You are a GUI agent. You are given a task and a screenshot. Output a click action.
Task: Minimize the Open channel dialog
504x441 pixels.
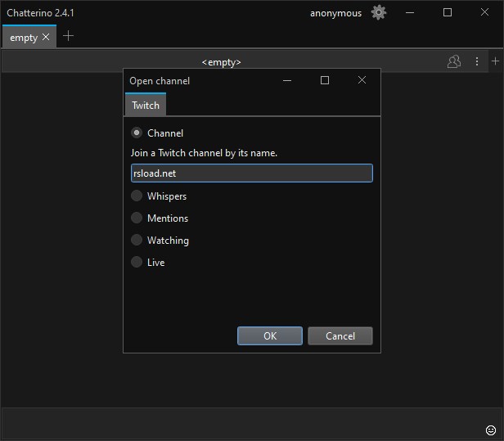coord(287,80)
